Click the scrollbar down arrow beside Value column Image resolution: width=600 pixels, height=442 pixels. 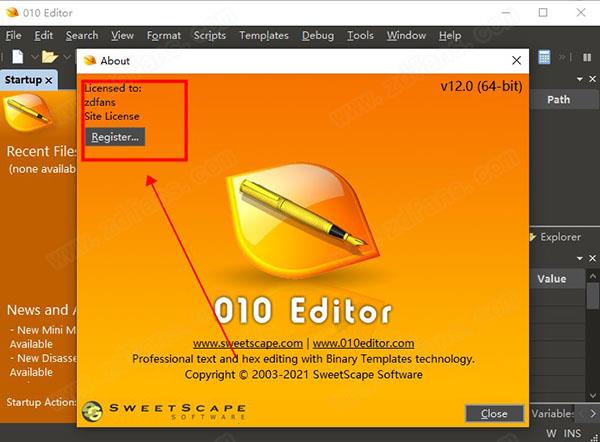point(592,396)
